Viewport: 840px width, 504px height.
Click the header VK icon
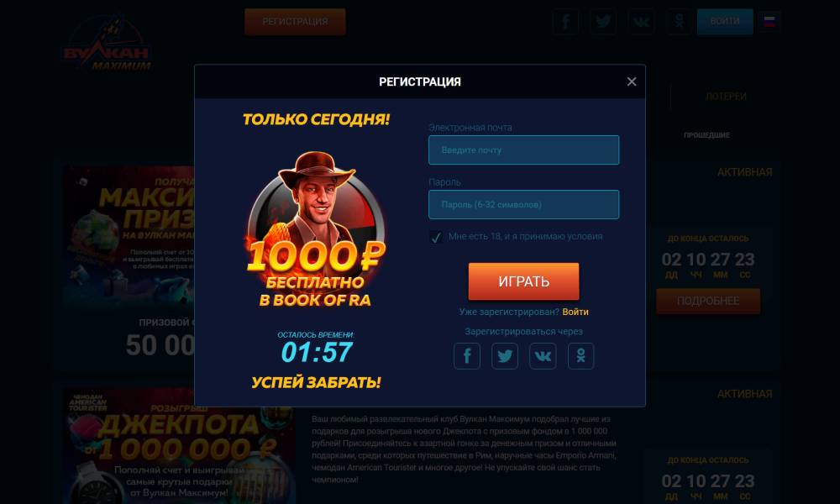click(641, 22)
